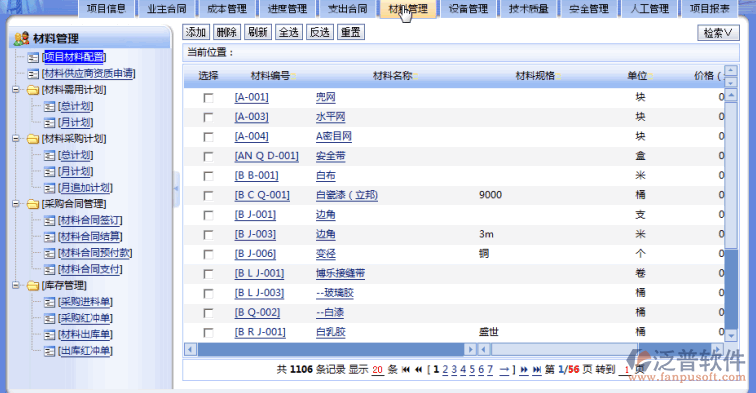Viewport: 756px width, 393px height.
Task: Click the 材料合同预付款 page icon
Action: tap(49, 253)
